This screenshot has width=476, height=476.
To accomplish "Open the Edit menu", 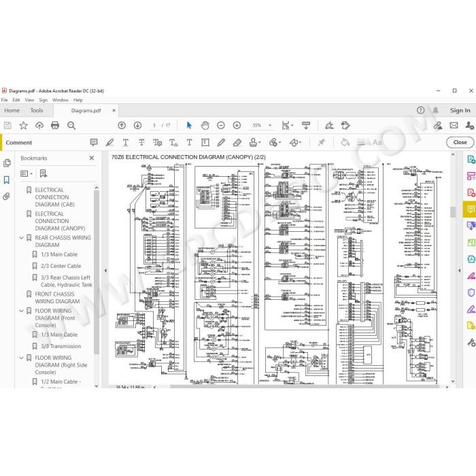I will pyautogui.click(x=16, y=100).
